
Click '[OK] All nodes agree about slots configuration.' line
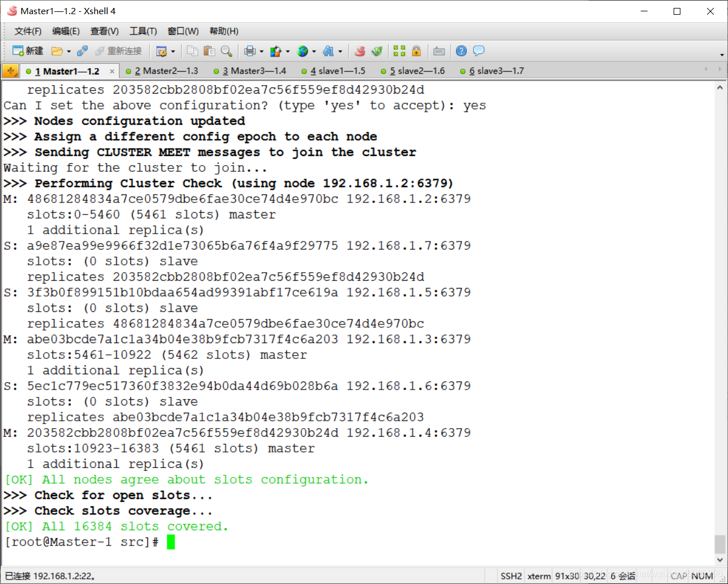coord(186,480)
